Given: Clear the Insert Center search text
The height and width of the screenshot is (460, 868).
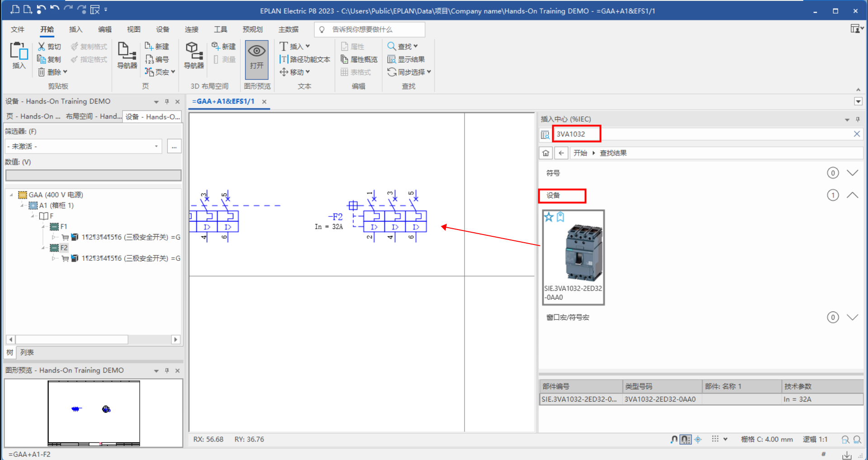Looking at the screenshot, I should [x=857, y=134].
